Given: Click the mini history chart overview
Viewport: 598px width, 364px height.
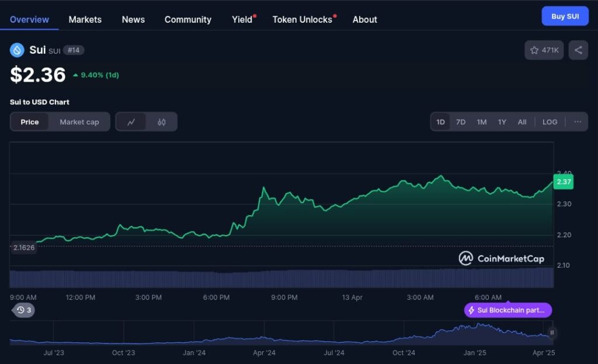Looking at the screenshot, I should (x=281, y=333).
